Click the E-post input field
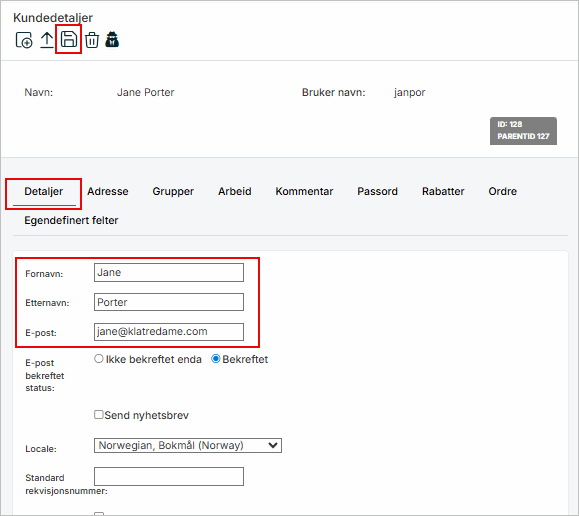Screen dimensions: 579x516 coord(169,332)
